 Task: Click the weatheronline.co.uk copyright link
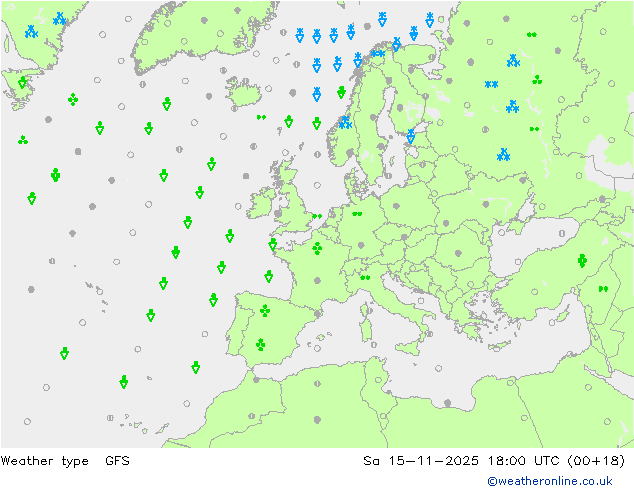(549, 481)
